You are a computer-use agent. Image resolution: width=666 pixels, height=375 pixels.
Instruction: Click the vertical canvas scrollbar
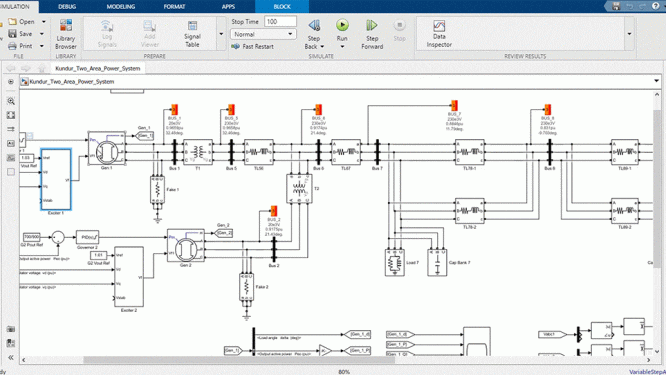point(657,189)
